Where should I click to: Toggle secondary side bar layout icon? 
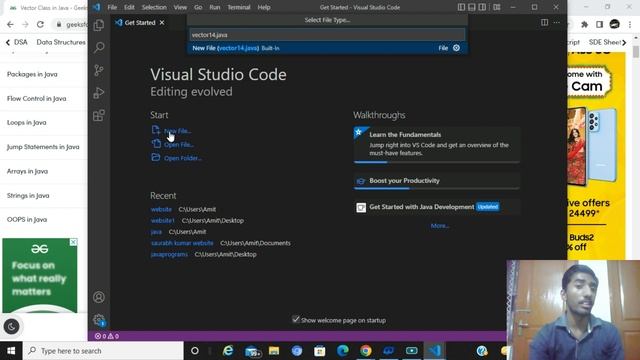tap(482, 7)
